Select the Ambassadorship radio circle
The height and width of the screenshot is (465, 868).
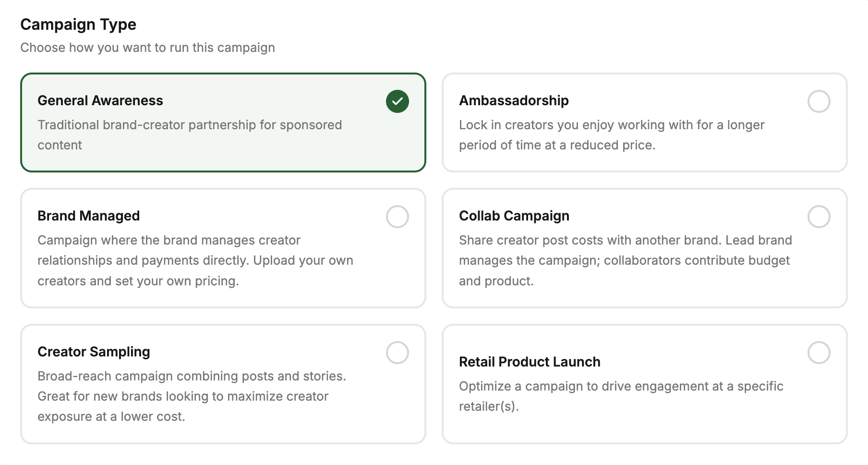[x=819, y=101]
